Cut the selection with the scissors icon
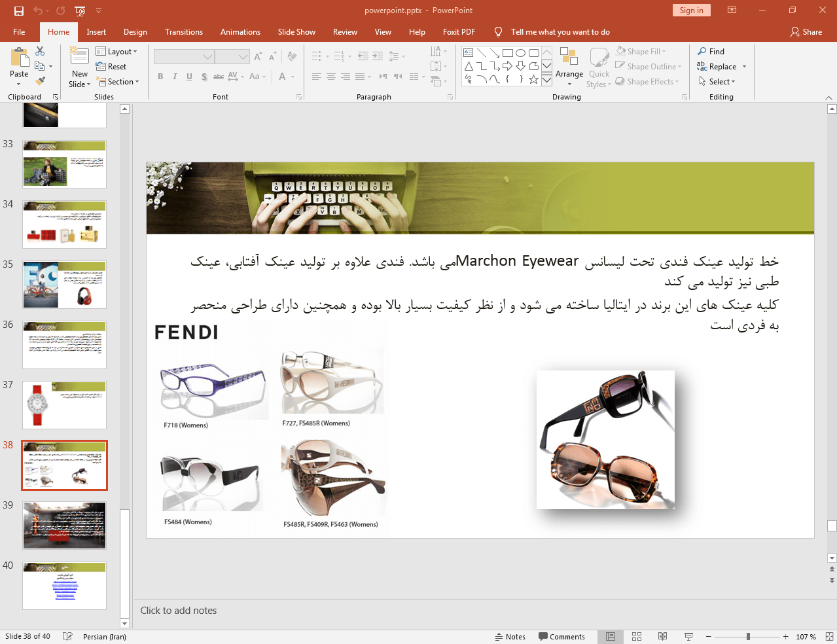 [40, 51]
